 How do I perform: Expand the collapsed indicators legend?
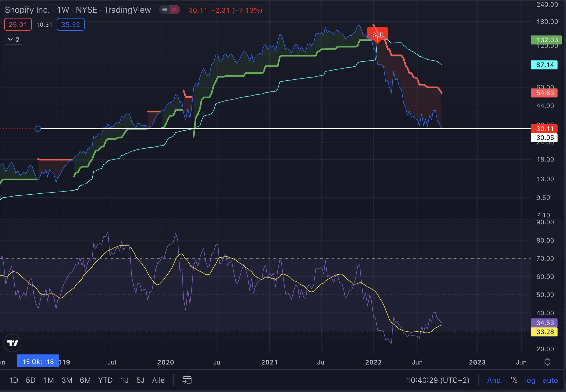(x=13, y=40)
